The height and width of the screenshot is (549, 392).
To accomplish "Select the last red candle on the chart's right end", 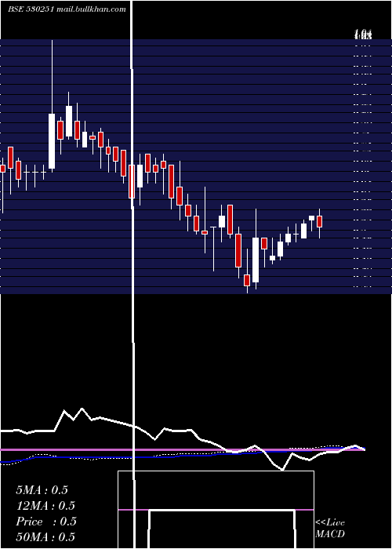I will (319, 222).
